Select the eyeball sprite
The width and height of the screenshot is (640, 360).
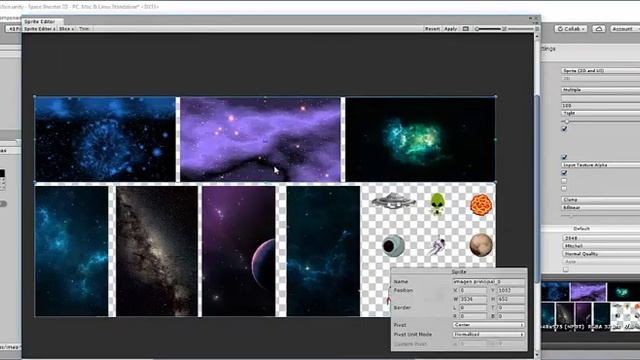click(x=393, y=245)
